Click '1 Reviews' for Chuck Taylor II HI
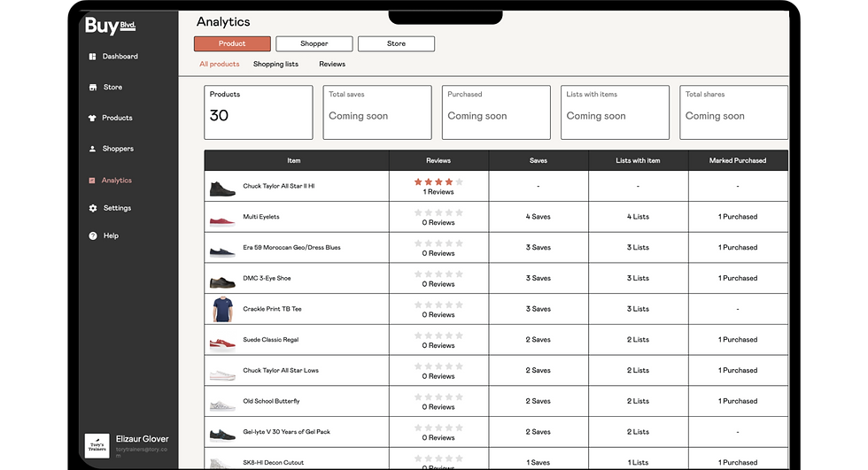The image size is (868, 470). point(438,192)
